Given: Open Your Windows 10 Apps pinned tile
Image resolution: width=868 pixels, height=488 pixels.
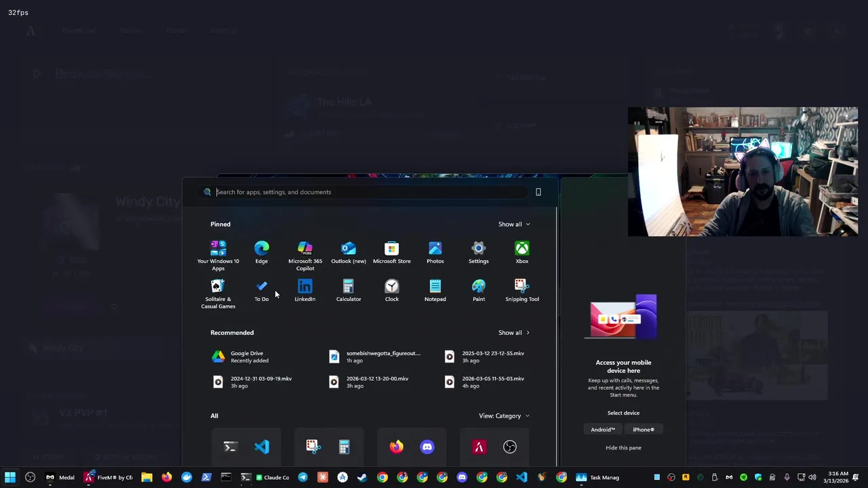Looking at the screenshot, I should [218, 256].
